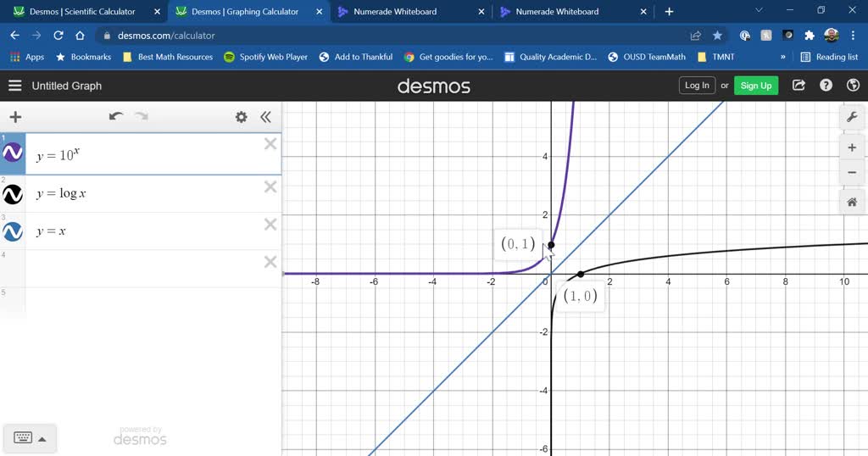Delete empty expression row 4
The image size is (868, 456).
pyautogui.click(x=270, y=262)
